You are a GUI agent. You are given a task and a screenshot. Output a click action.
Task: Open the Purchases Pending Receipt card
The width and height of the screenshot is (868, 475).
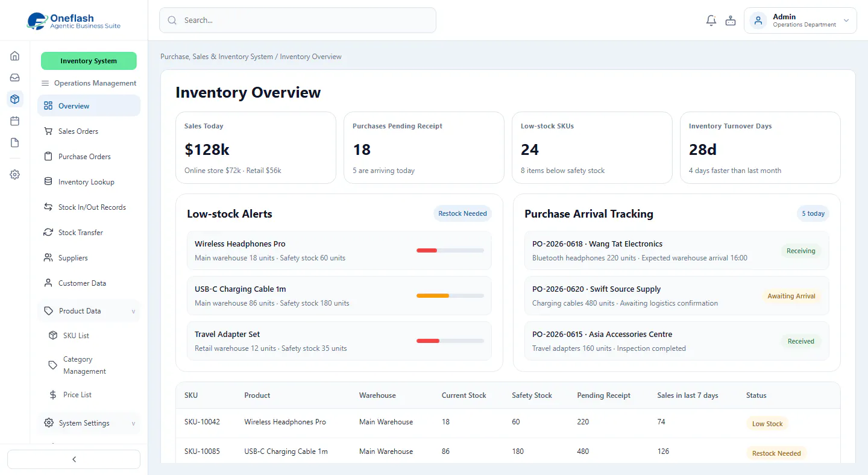[x=424, y=148]
